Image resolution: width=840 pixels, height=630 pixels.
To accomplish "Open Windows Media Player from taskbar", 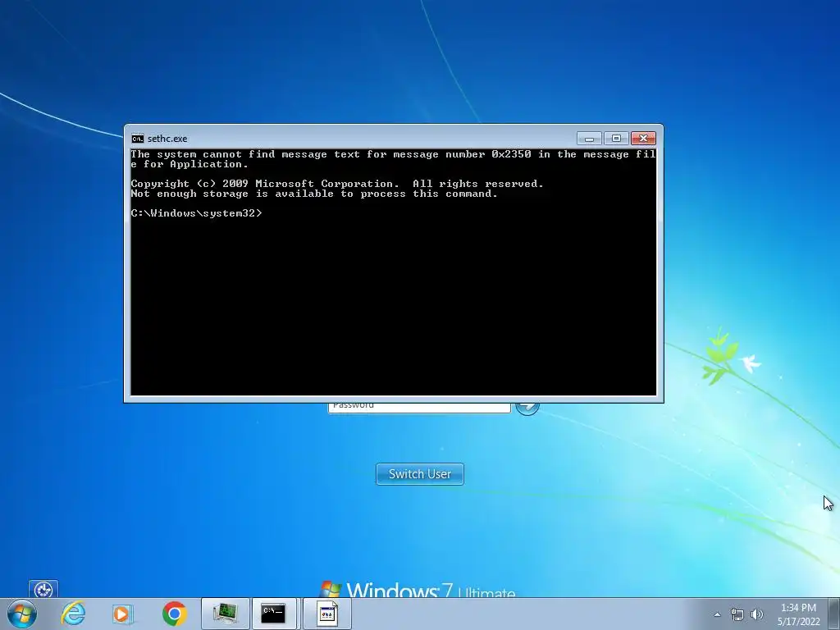I will click(122, 614).
